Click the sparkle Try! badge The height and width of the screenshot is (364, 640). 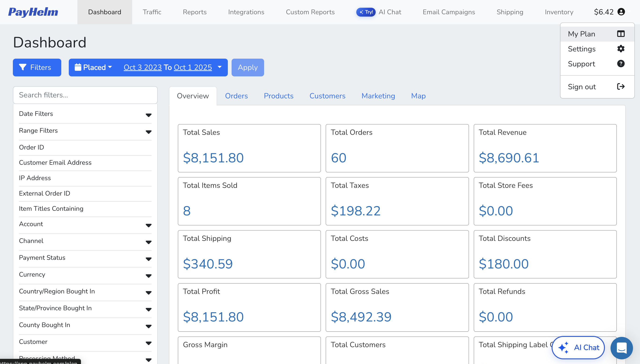(366, 12)
